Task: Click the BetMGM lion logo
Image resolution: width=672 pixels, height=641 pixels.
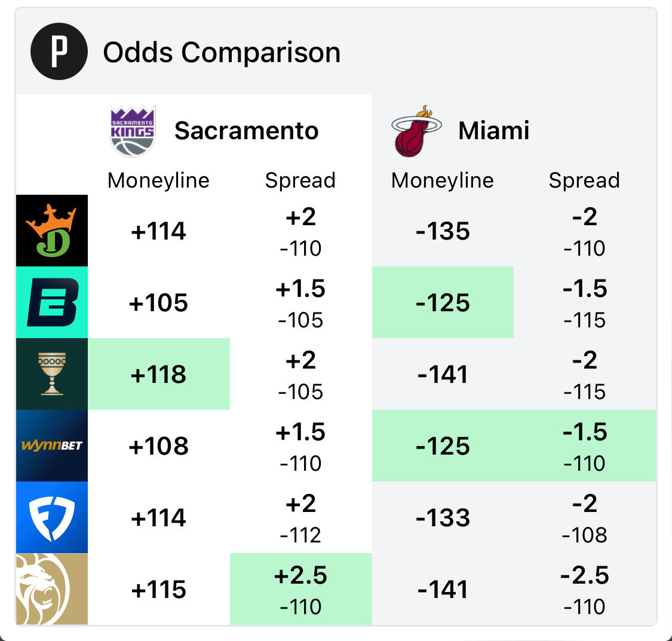Action: point(52,589)
